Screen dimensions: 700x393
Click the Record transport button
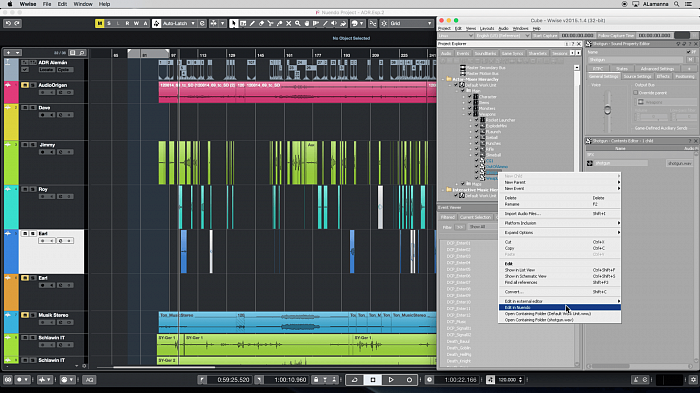point(409,380)
